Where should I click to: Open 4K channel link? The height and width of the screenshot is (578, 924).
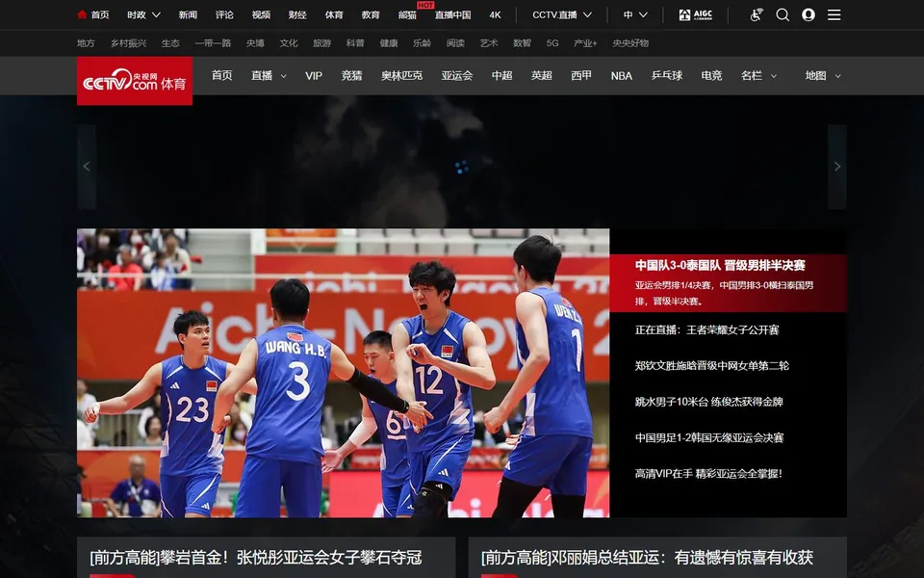pyautogui.click(x=495, y=14)
